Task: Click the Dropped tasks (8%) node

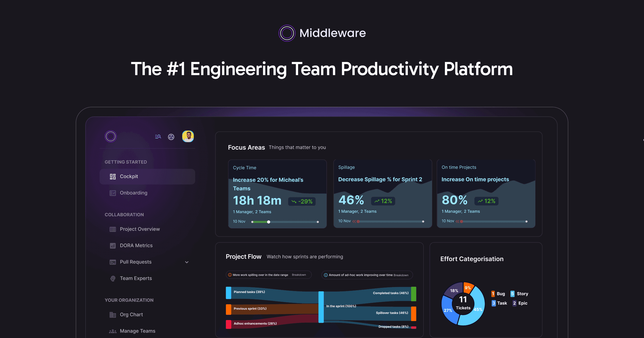Action: click(x=414, y=327)
